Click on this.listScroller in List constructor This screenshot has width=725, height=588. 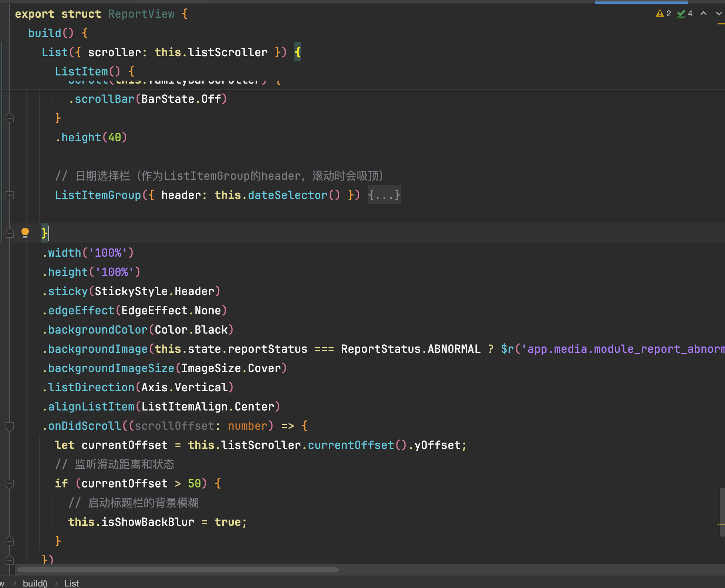coord(211,52)
